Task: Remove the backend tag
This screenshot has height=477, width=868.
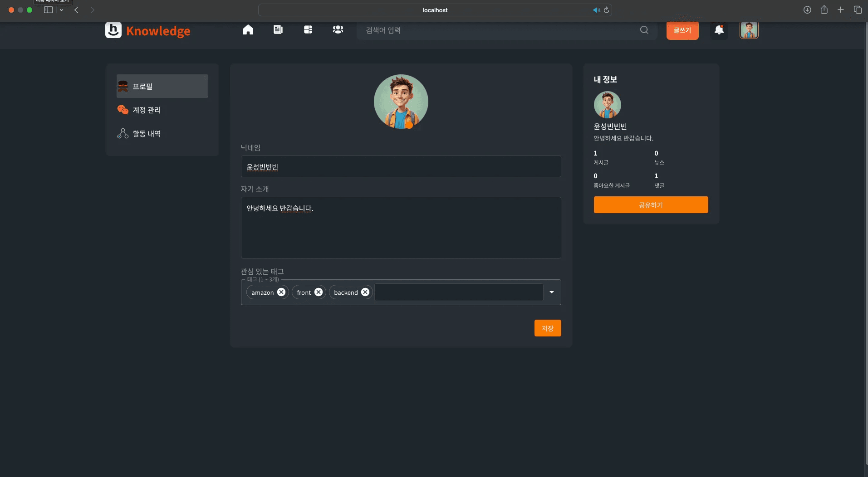Action: (x=365, y=292)
